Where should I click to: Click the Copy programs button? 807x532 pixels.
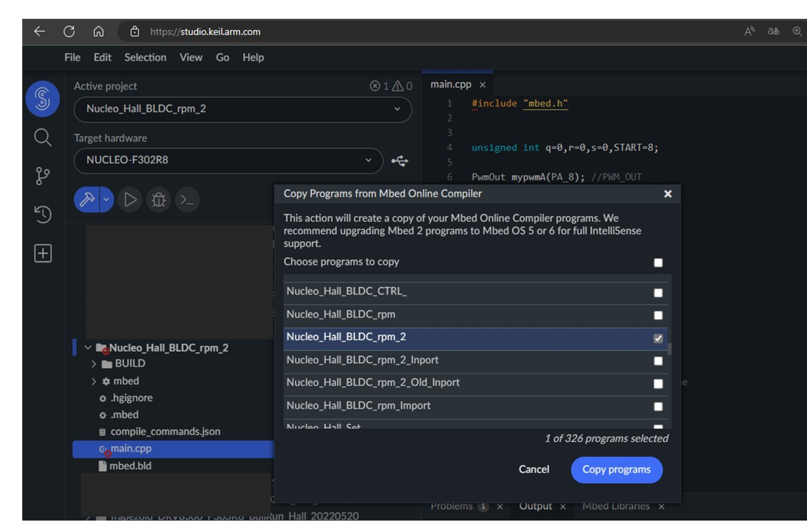pos(616,469)
